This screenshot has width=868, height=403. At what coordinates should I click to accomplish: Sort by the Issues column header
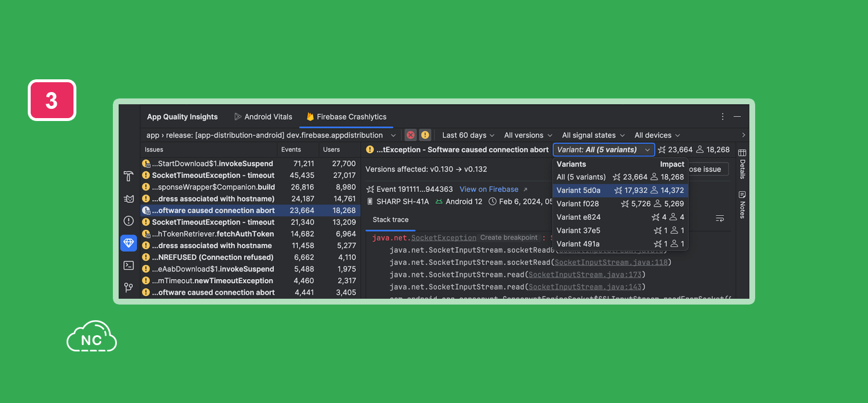point(154,149)
